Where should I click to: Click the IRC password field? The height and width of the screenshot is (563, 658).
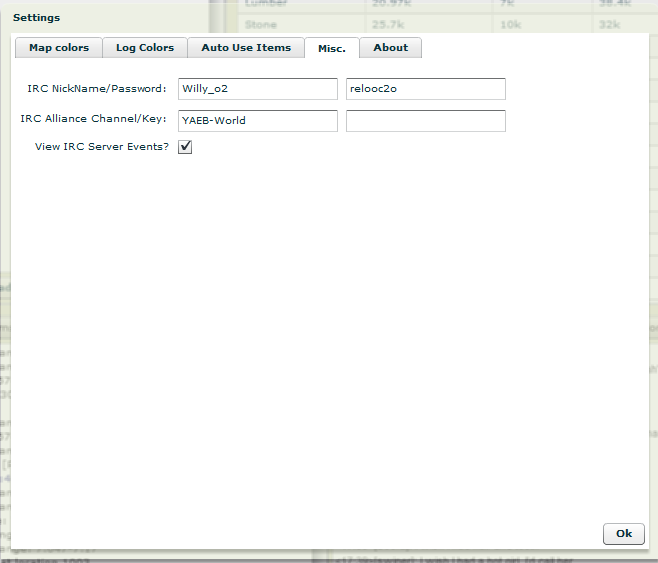point(425,89)
